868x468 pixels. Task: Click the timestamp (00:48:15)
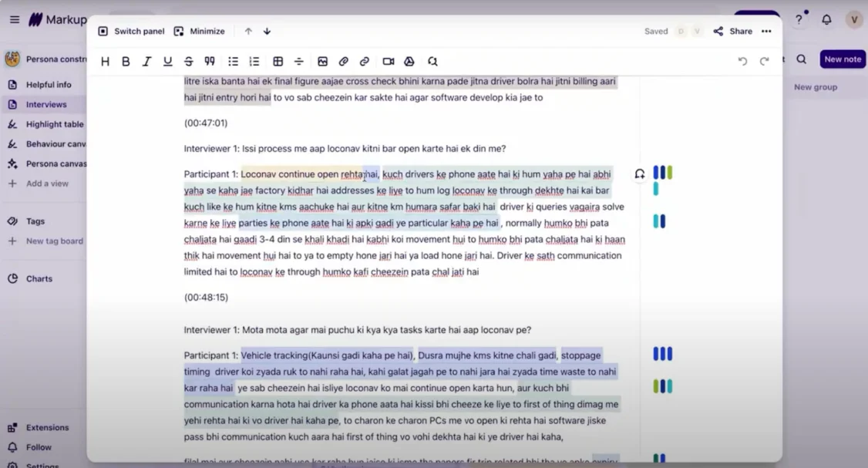(x=206, y=298)
